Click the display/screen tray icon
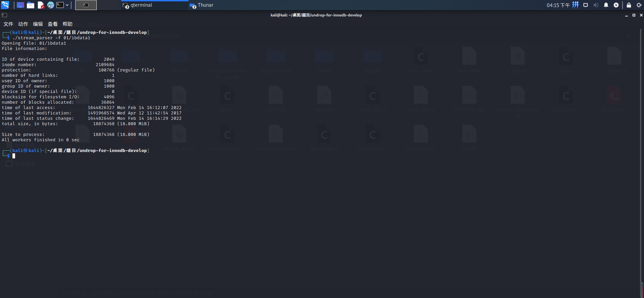644x298 pixels. 586,5
